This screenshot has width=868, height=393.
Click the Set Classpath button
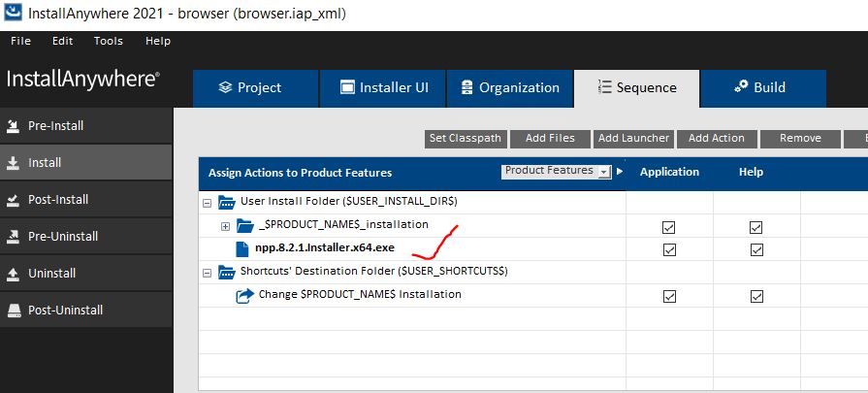point(466,139)
